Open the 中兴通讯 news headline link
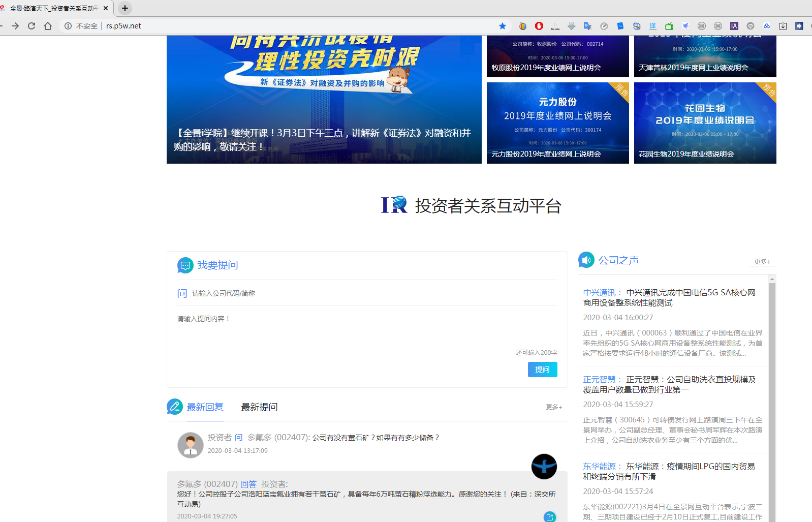The height and width of the screenshot is (522, 812). [x=669, y=298]
